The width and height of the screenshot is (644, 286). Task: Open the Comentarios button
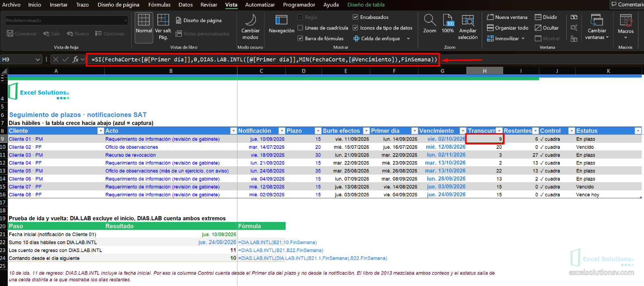pyautogui.click(x=627, y=4)
